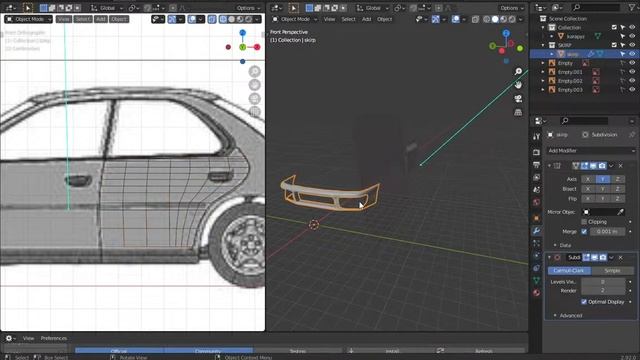Viewport: 640px width, 360px height.
Task: Select Simple subdivision type
Action: (613, 271)
